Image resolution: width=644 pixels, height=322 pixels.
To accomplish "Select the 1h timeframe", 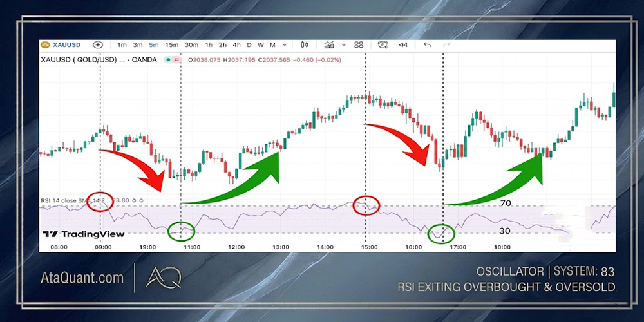I will (x=209, y=45).
